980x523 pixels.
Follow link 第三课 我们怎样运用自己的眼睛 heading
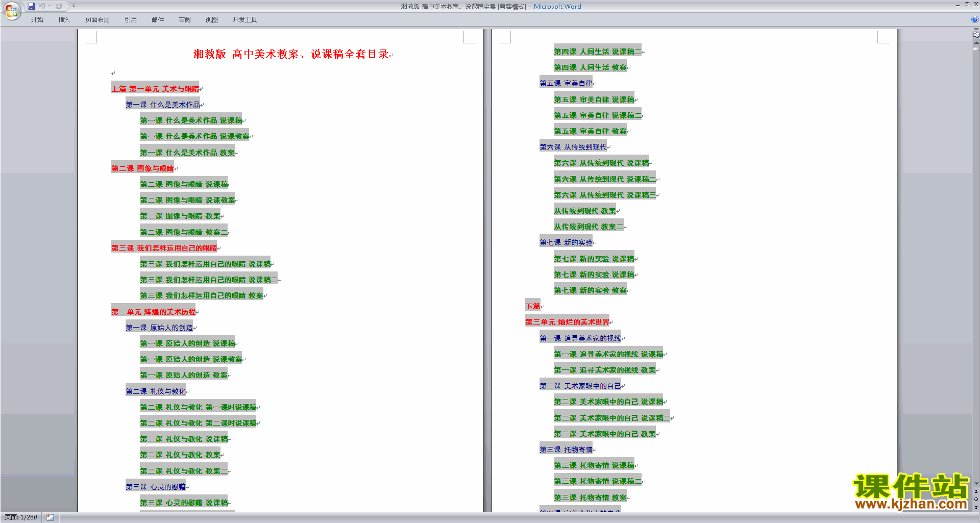pyautogui.click(x=164, y=248)
